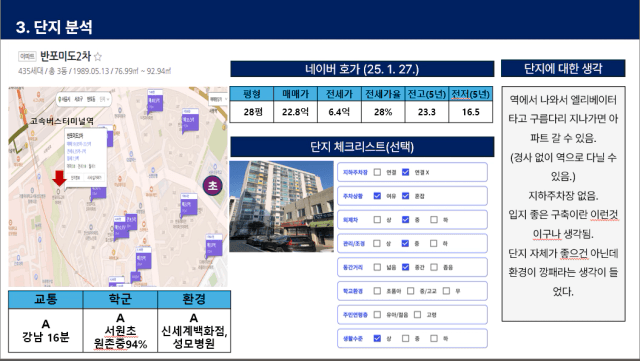This screenshot has width=640, height=361.
Task: Open the dropdown at the map's top right
Action: coord(217,99)
